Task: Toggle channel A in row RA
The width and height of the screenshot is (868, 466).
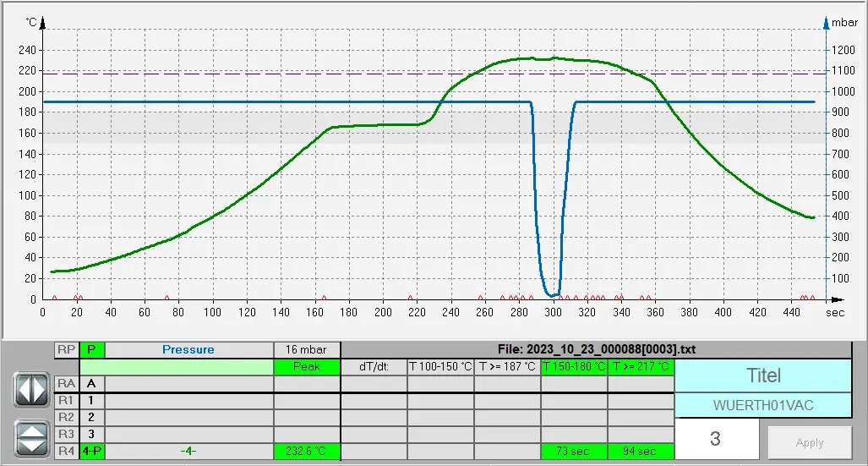Action: pyautogui.click(x=91, y=383)
